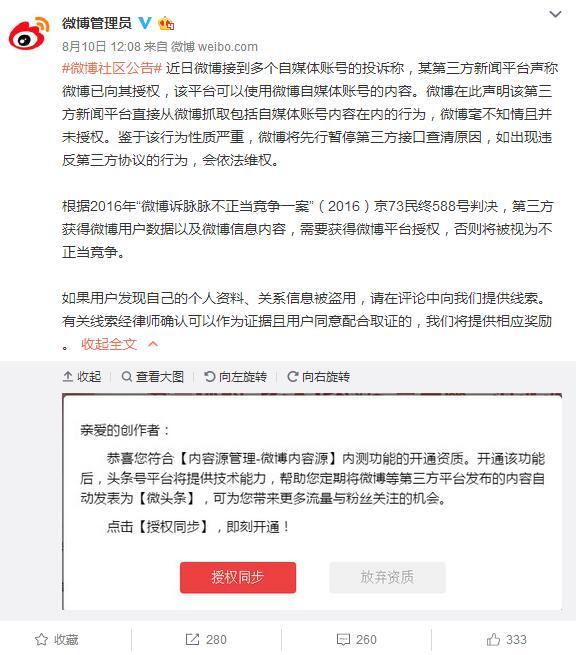Click the blue V verification badge
Screen dimensions: 576x655
(x=145, y=23)
